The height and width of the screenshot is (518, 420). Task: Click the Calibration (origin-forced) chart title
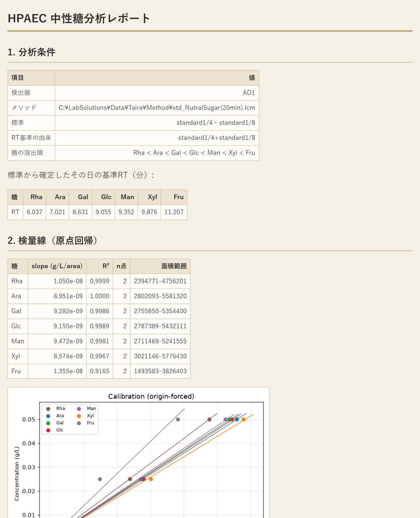coord(151,396)
